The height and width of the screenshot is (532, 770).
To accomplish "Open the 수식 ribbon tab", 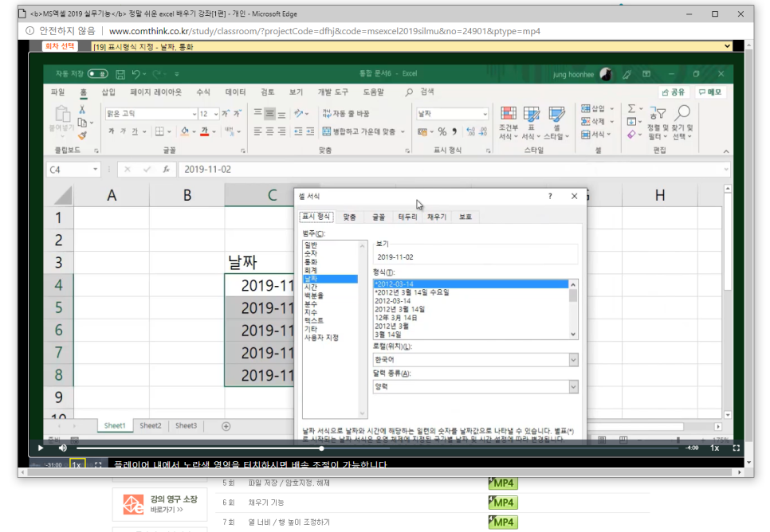I will pyautogui.click(x=203, y=92).
